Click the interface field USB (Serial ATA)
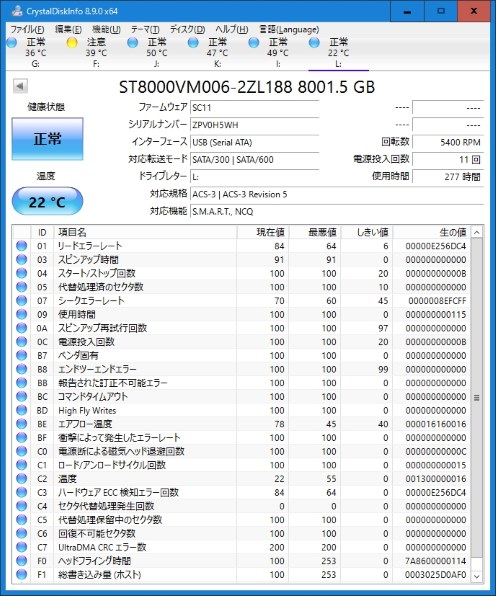The height and width of the screenshot is (596, 496). pyautogui.click(x=254, y=142)
